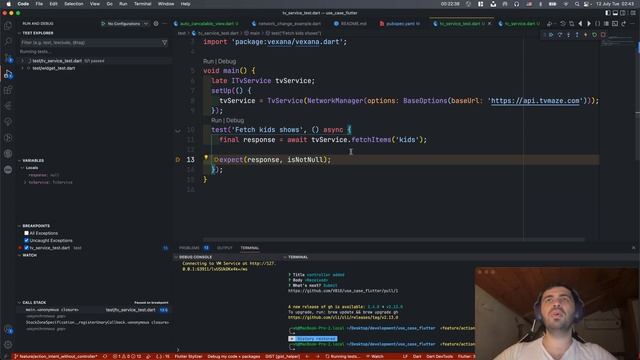Click the editor horizontal scrollbar
The height and width of the screenshot is (360, 640).
[x=394, y=240]
